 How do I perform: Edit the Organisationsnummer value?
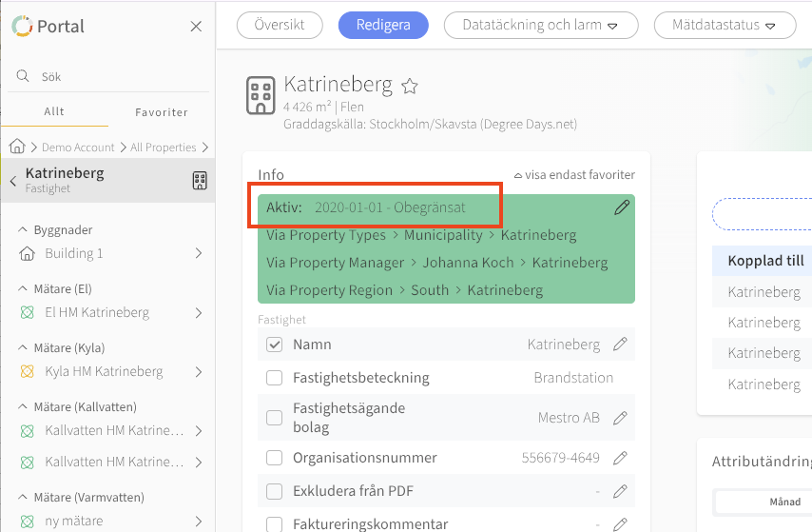click(620, 458)
